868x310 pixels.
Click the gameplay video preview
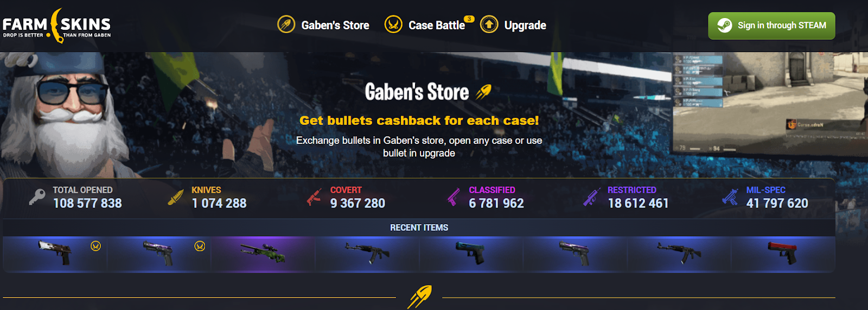(x=770, y=103)
